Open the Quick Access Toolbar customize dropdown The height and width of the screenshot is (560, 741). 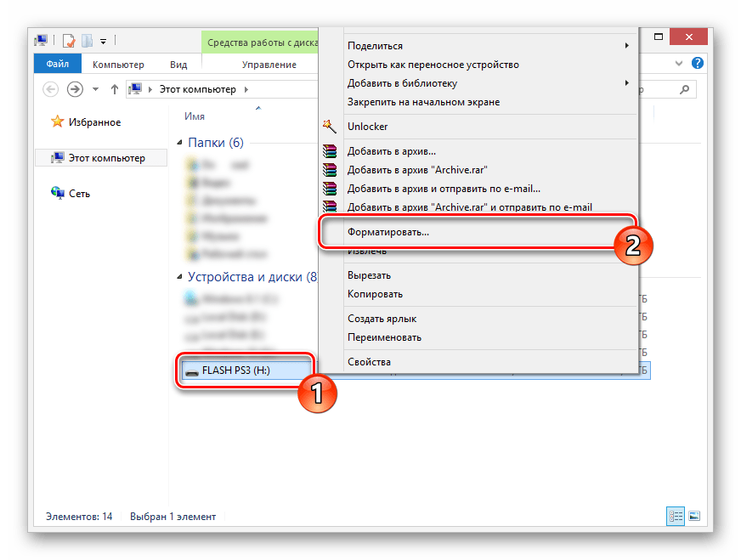(x=103, y=40)
